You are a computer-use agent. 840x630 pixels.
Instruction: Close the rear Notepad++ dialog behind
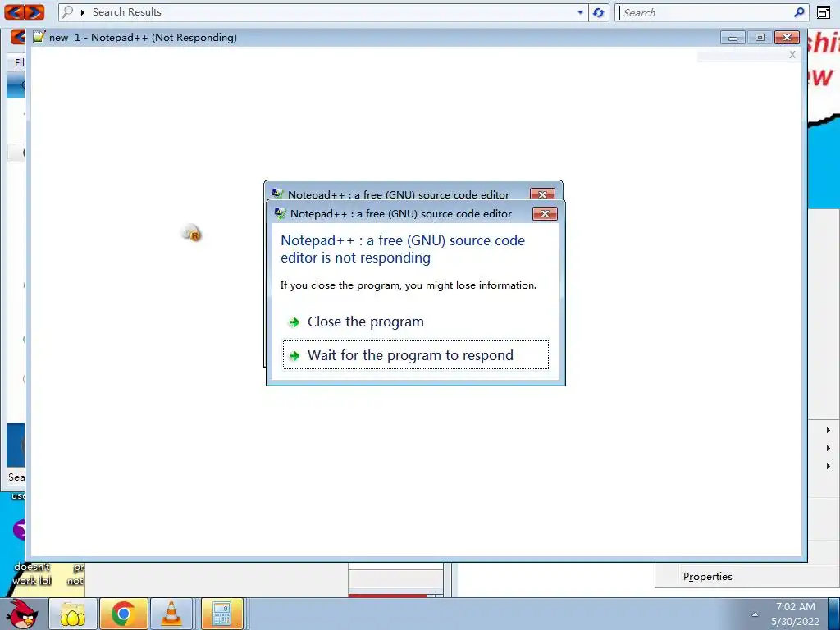[x=542, y=194]
